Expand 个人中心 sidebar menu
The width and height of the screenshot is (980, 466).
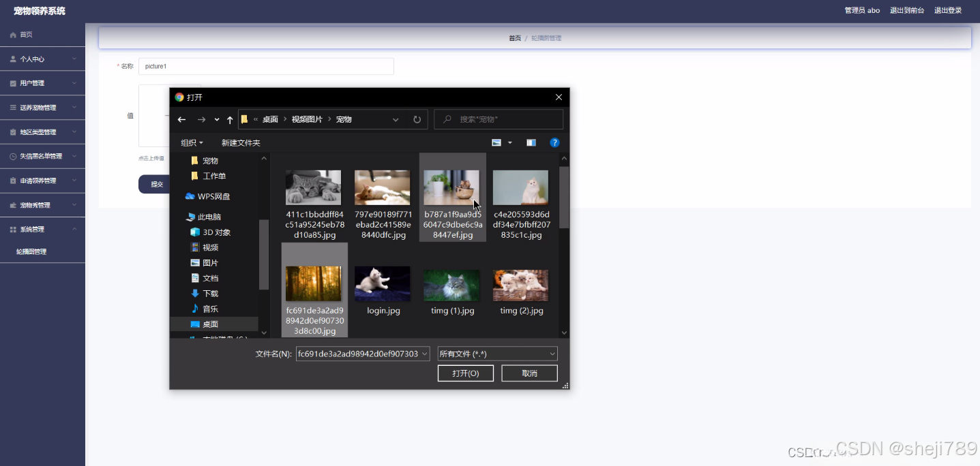42,59
